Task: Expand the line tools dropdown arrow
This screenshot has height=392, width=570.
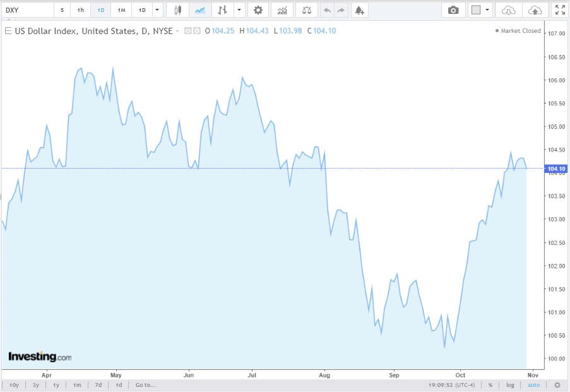Action: [239, 9]
